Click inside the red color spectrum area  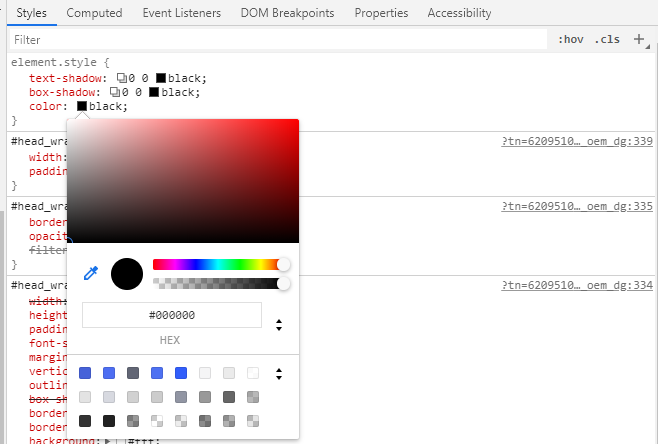pyautogui.click(x=183, y=181)
